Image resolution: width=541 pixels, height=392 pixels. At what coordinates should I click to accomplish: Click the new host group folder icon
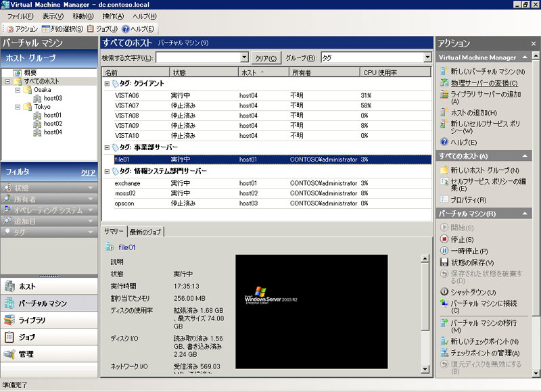444,170
